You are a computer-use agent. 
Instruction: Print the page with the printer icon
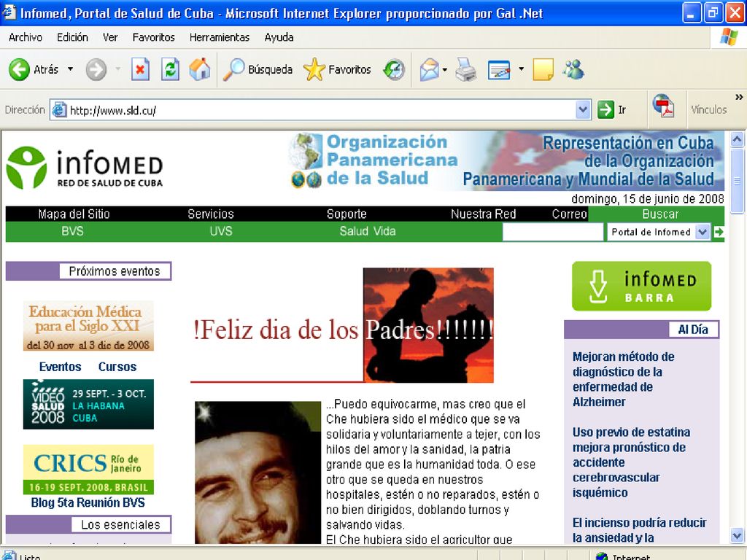(465, 70)
